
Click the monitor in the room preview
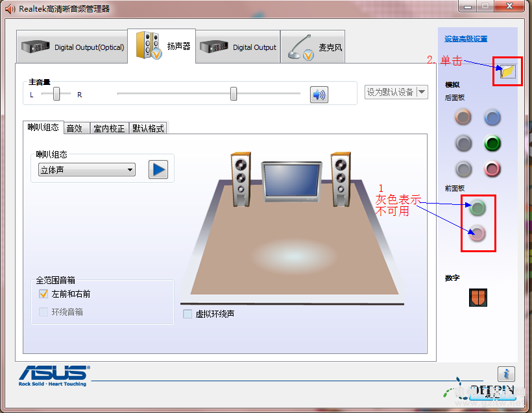coord(291,182)
